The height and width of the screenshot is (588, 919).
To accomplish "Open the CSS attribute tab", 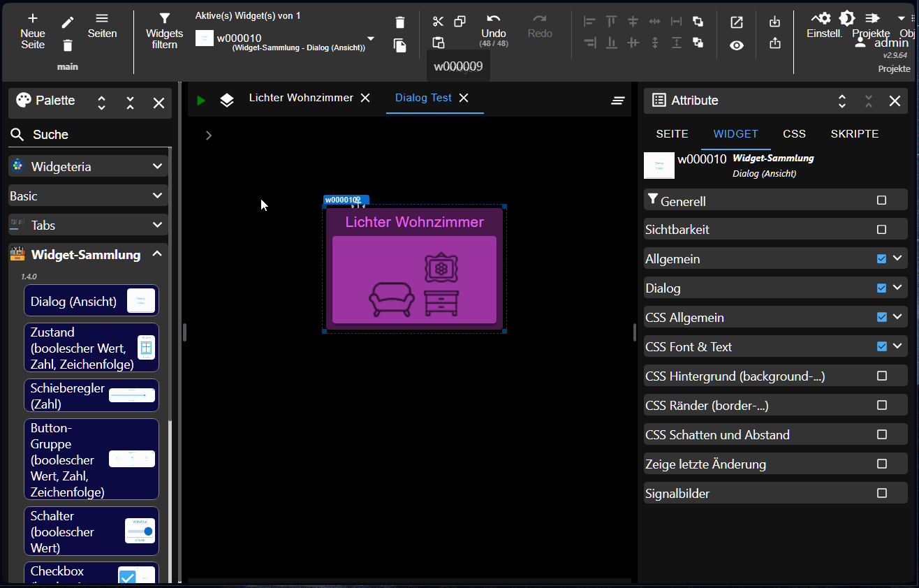I will click(x=795, y=134).
